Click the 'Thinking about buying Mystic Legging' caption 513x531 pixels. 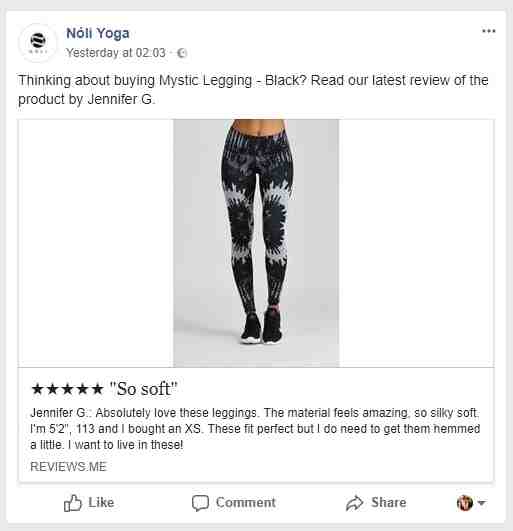(x=253, y=90)
